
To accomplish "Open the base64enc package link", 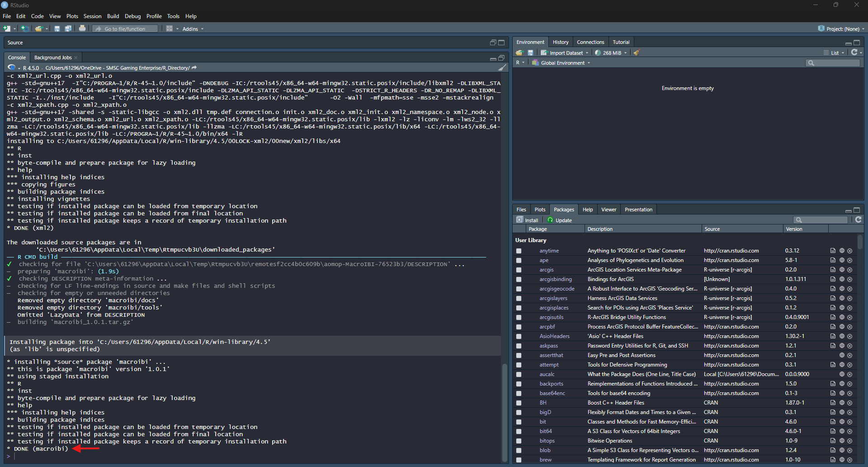I will point(552,393).
